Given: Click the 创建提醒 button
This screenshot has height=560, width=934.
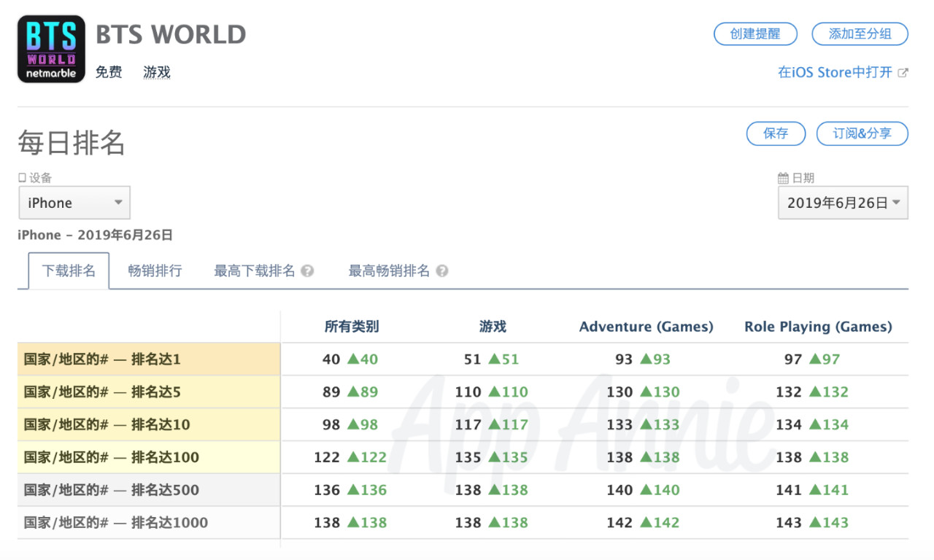Looking at the screenshot, I should coord(755,34).
